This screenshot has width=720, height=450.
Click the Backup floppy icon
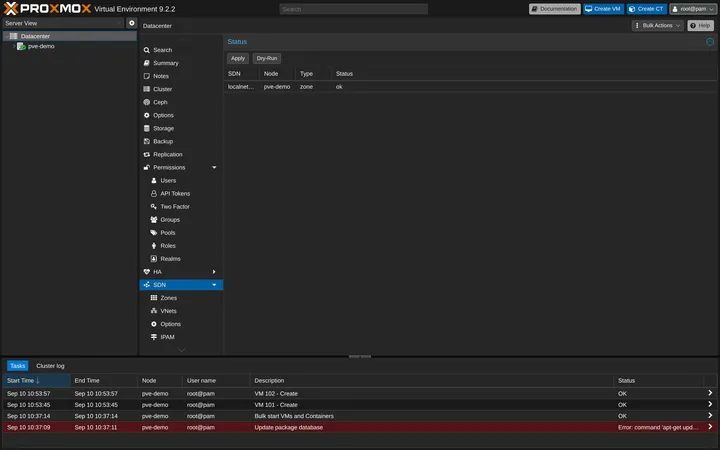[146, 141]
